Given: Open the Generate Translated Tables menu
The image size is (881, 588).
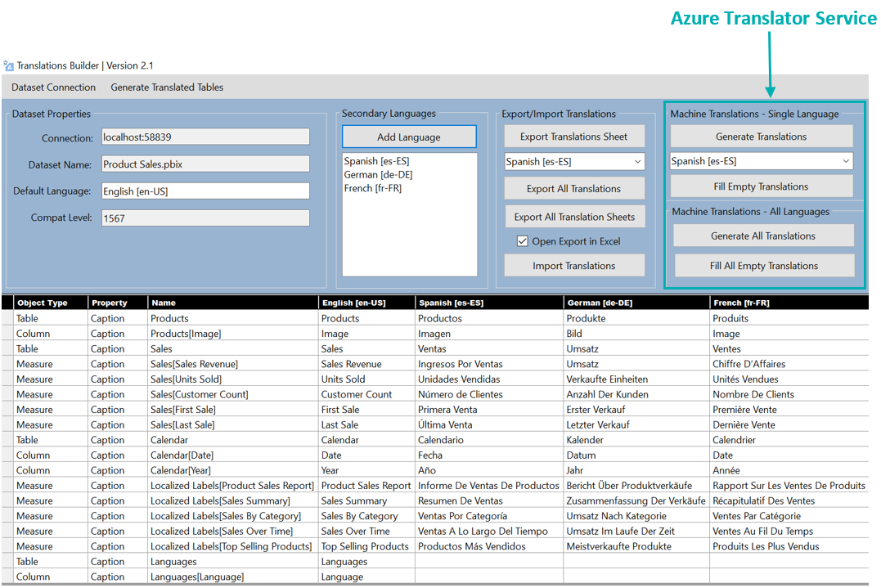Looking at the screenshot, I should click(167, 87).
